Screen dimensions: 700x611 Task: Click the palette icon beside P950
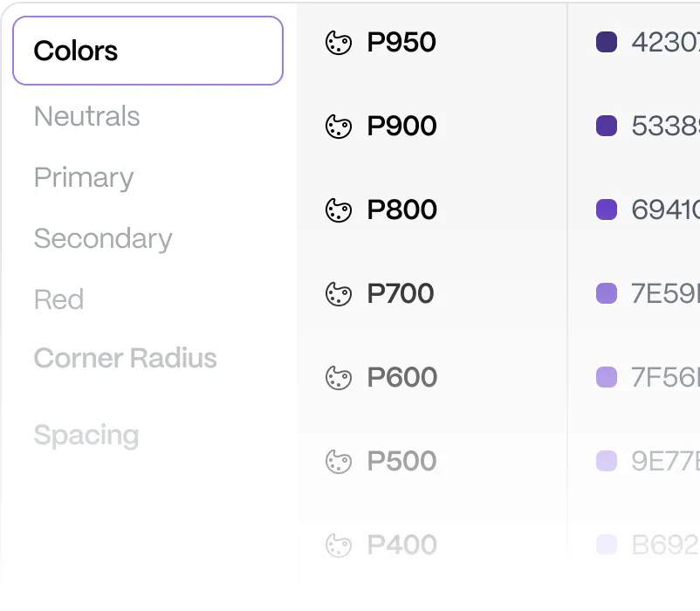click(x=339, y=43)
